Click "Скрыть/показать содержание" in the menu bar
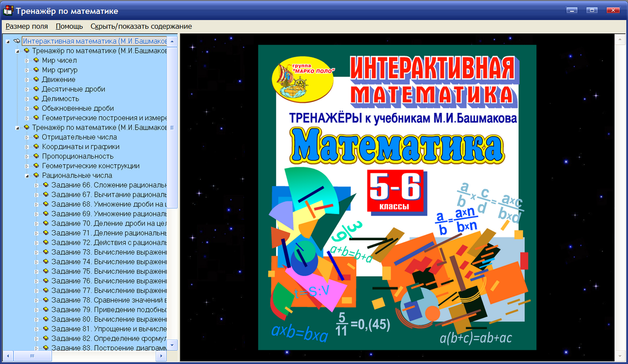The width and height of the screenshot is (628, 364). 141,26
